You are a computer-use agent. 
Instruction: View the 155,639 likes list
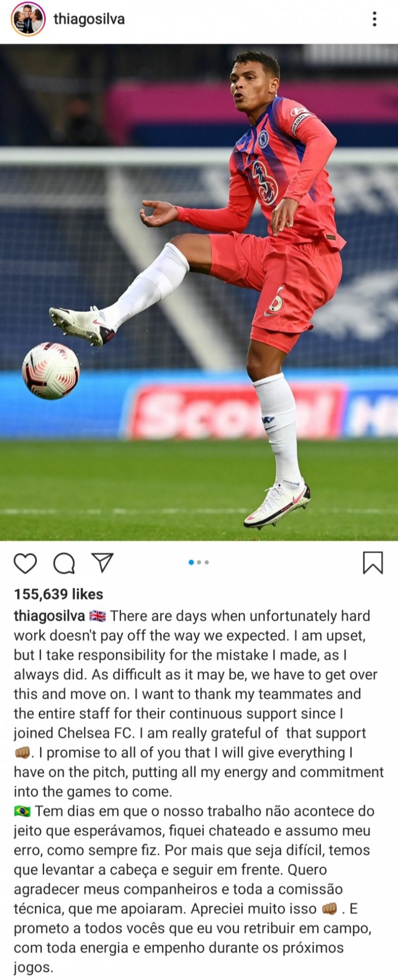tap(58, 594)
